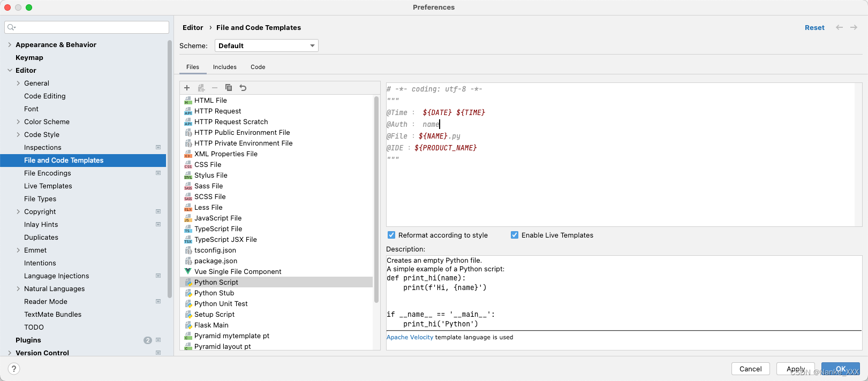Open the Live Templates settings page
868x381 pixels.
[x=48, y=186]
